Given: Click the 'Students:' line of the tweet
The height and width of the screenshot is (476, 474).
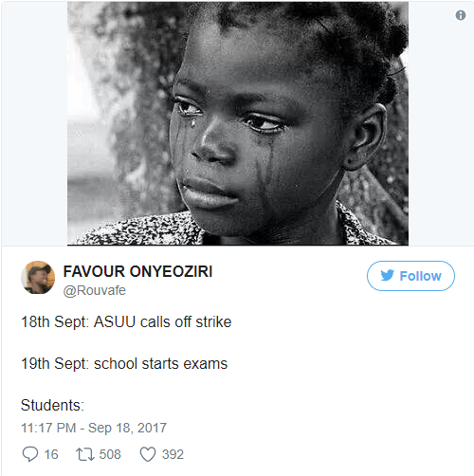Looking at the screenshot, I should point(52,405).
